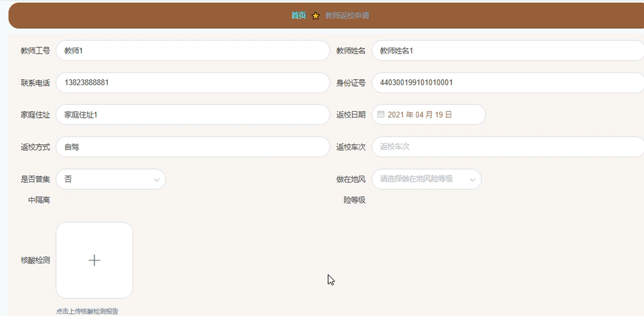Click chevron of risk level select
The height and width of the screenshot is (316, 644).
(x=473, y=180)
